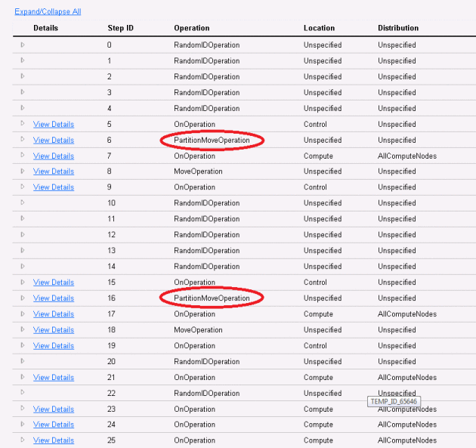This screenshot has width=476, height=448.
Task: Open View Details for Step 16
Action: pyautogui.click(x=54, y=298)
